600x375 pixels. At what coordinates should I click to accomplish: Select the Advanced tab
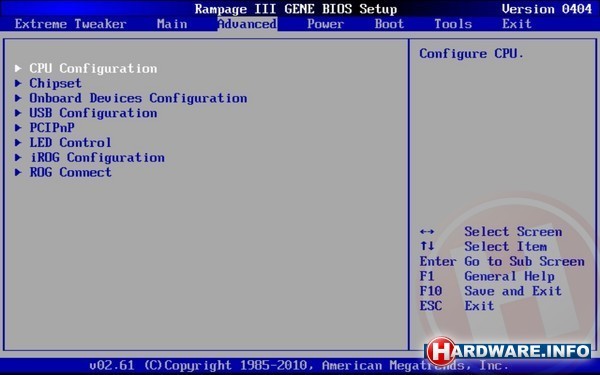pyautogui.click(x=247, y=24)
